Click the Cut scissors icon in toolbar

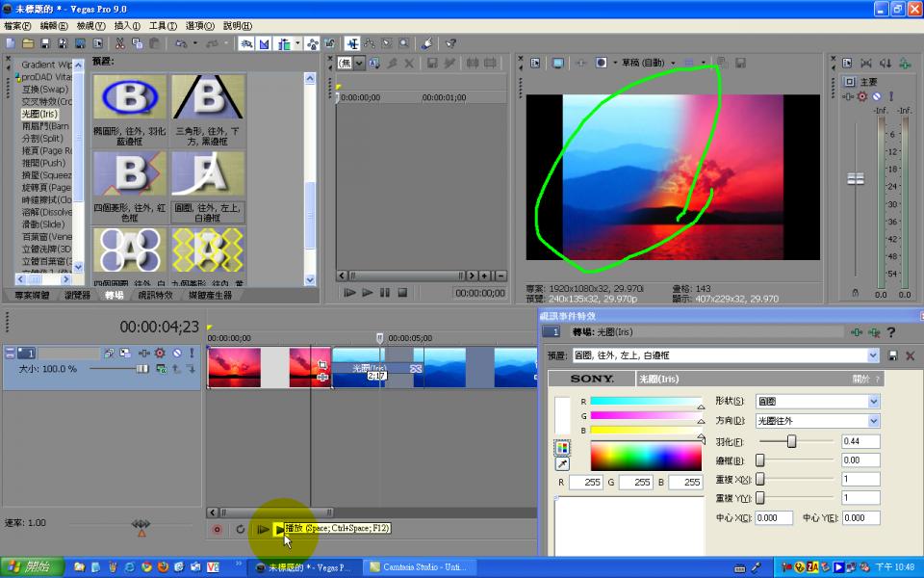pyautogui.click(x=120, y=43)
